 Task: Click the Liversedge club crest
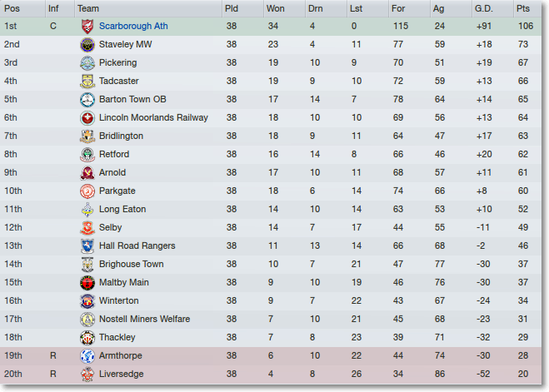click(87, 375)
